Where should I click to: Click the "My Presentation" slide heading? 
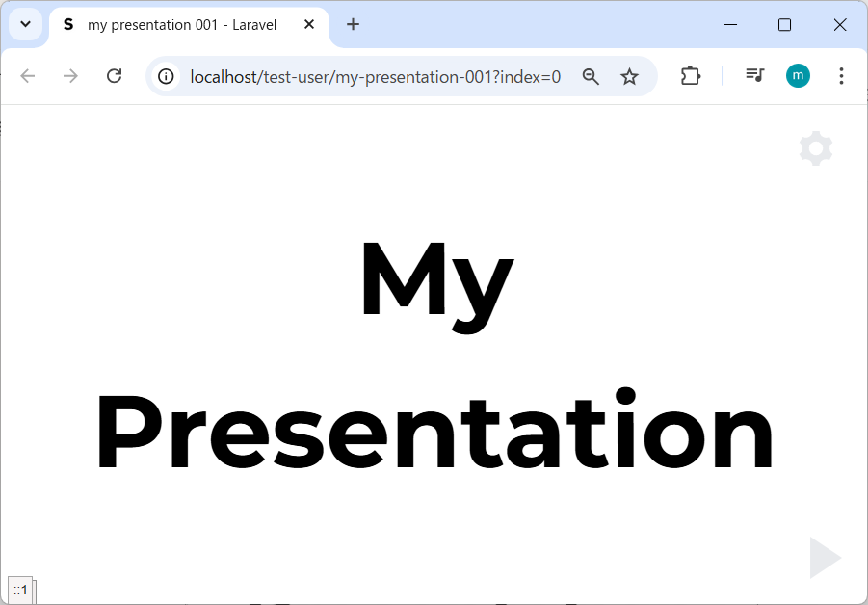(x=434, y=355)
